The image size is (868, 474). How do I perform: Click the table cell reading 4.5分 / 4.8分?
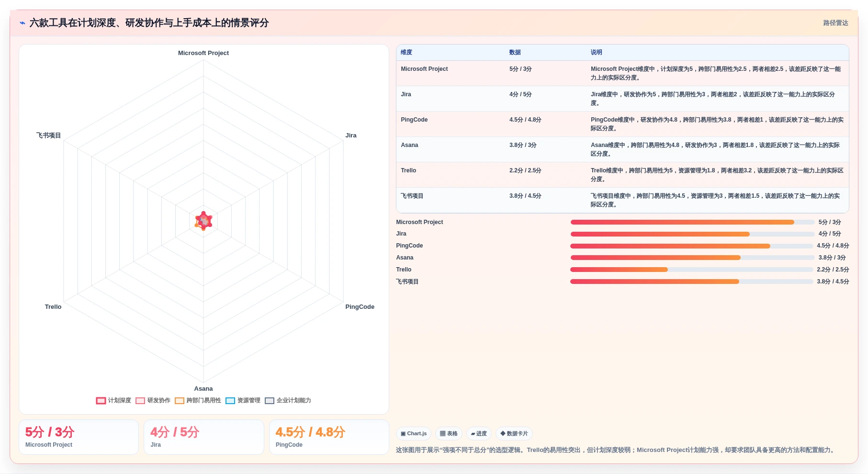tap(525, 120)
